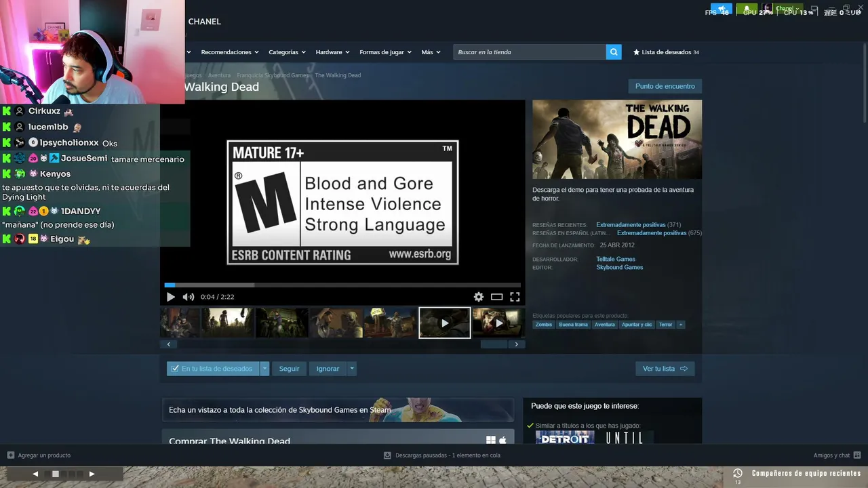
Task: Open the downloads icon in bottom bar
Action: pos(387,455)
